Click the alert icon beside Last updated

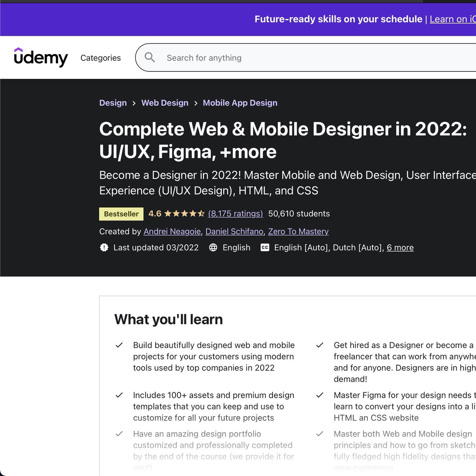click(104, 248)
